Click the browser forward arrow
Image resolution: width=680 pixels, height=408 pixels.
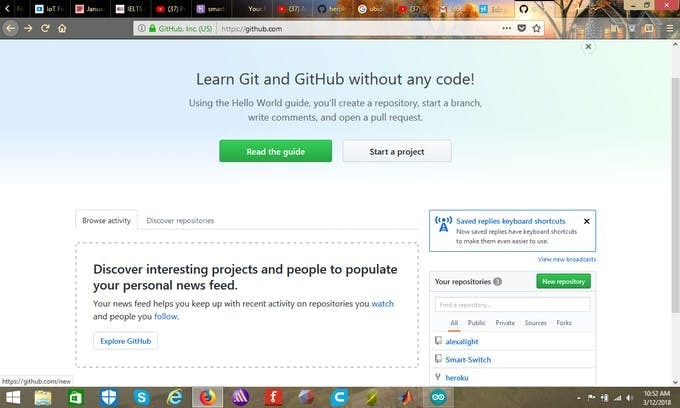click(28, 29)
